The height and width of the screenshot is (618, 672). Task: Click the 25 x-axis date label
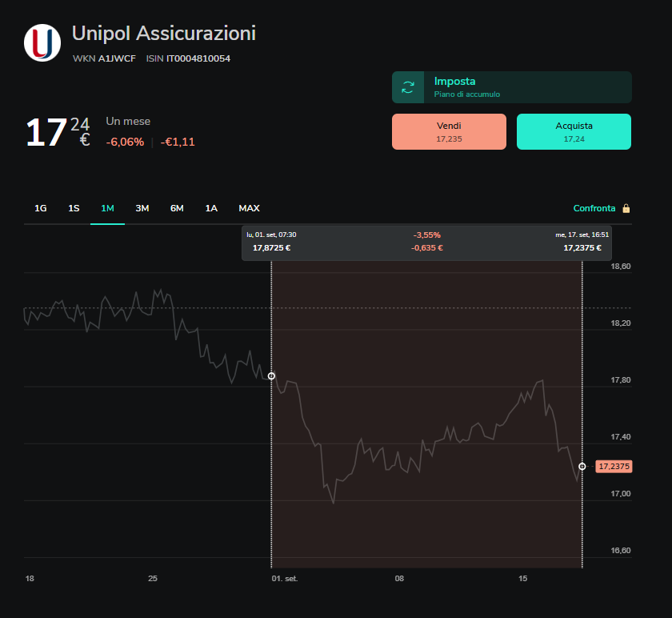(153, 579)
